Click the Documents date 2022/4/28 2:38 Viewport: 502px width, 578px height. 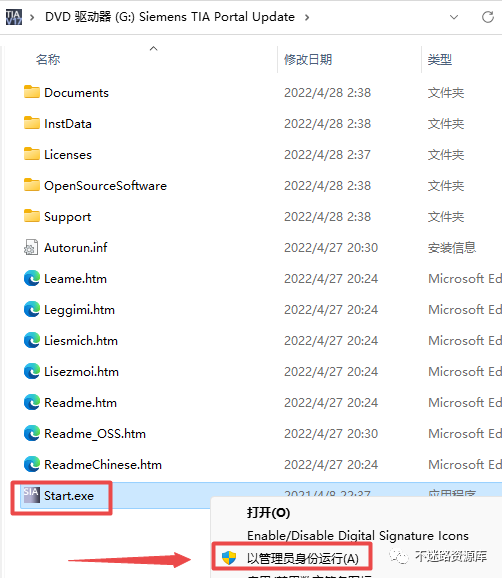(x=327, y=93)
